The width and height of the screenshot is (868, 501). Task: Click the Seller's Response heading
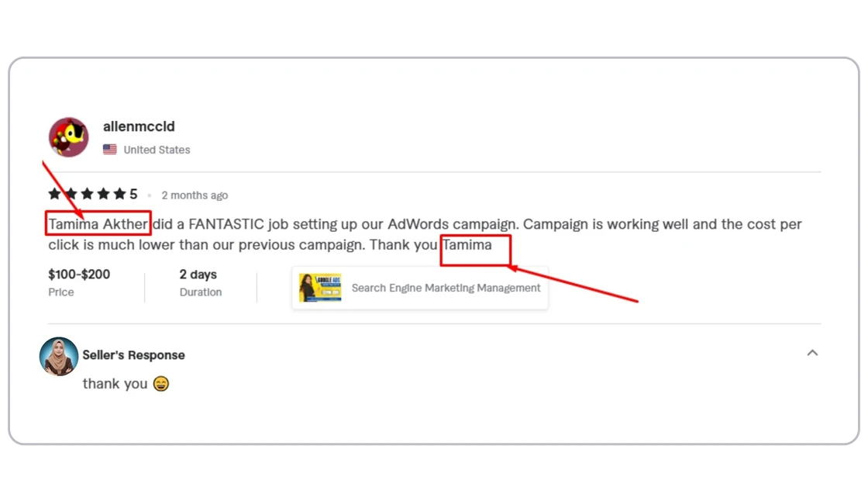click(x=134, y=355)
